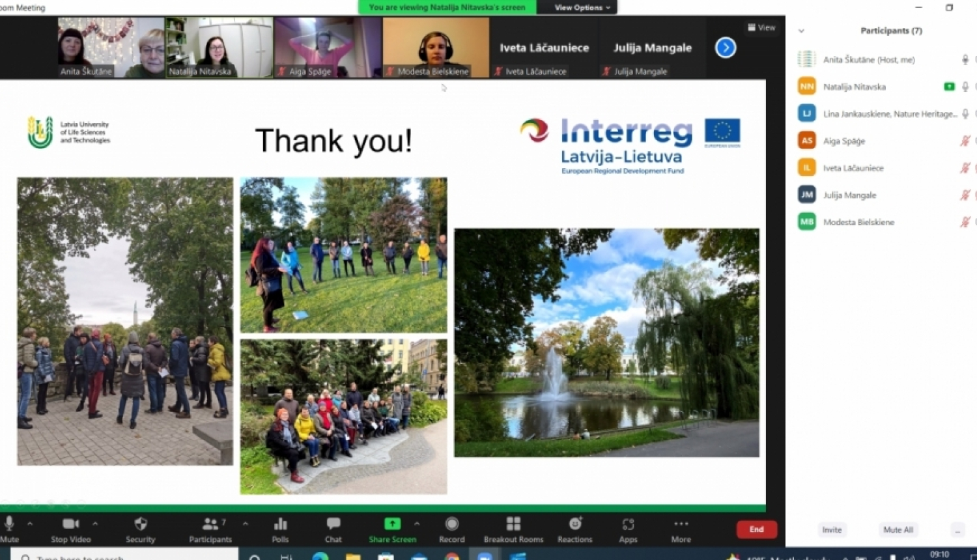The width and height of the screenshot is (977, 560).
Task: Show next video thumbnails with blue arrow
Action: point(726,48)
